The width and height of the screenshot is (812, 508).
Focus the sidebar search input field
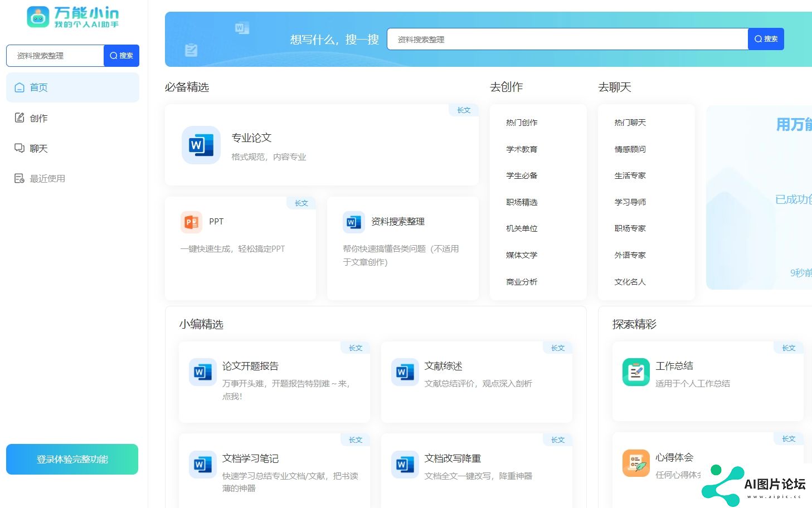(55, 56)
